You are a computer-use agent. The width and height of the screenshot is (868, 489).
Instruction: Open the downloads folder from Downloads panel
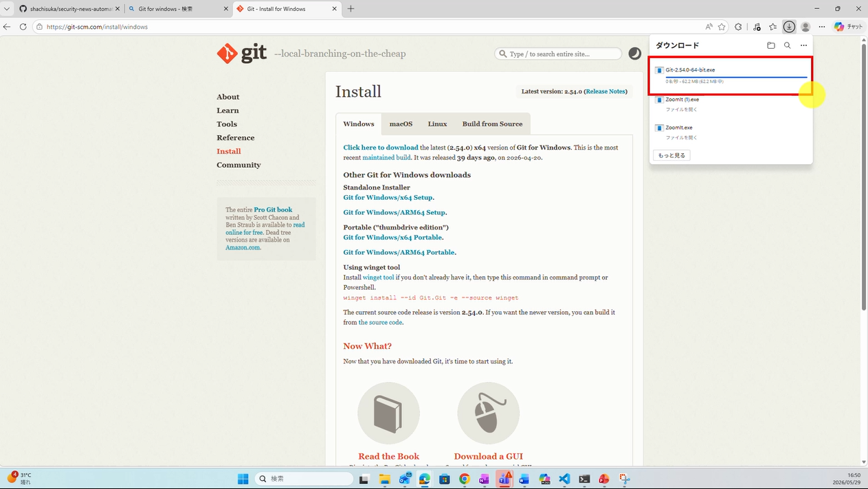771,45
